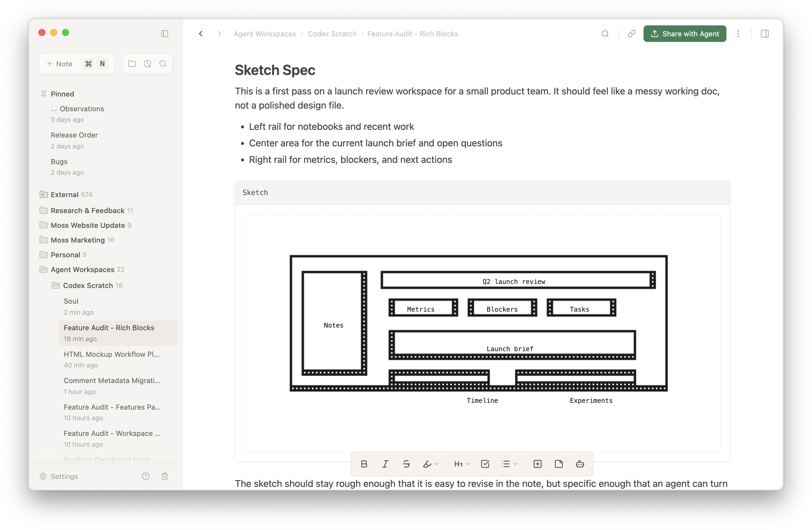This screenshot has height=530, width=812.
Task: Create a new note with the Note button
Action: [x=60, y=63]
